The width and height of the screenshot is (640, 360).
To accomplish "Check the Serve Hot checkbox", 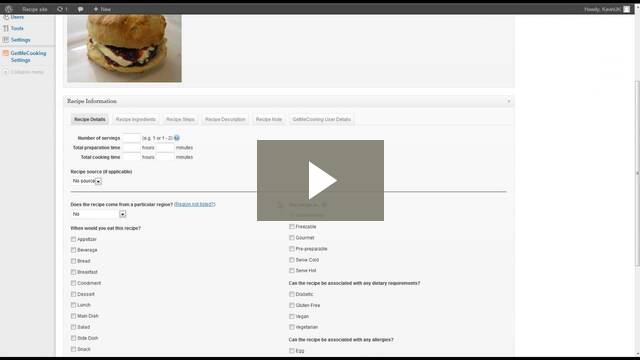I will pos(292,270).
